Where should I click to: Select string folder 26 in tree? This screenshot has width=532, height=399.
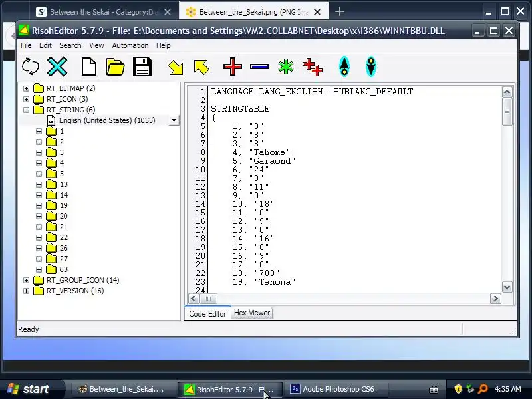pos(64,248)
